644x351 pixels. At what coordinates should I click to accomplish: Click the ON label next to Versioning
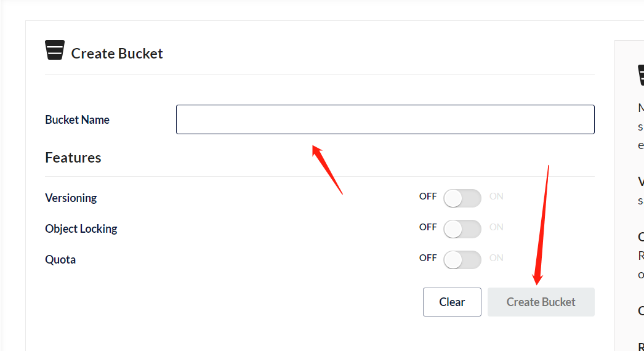pos(496,196)
